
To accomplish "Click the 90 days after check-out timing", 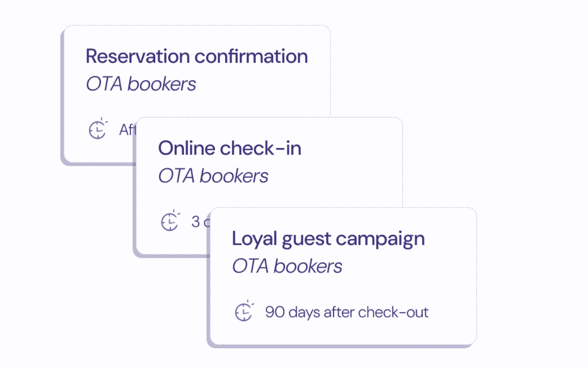I will click(x=347, y=312).
